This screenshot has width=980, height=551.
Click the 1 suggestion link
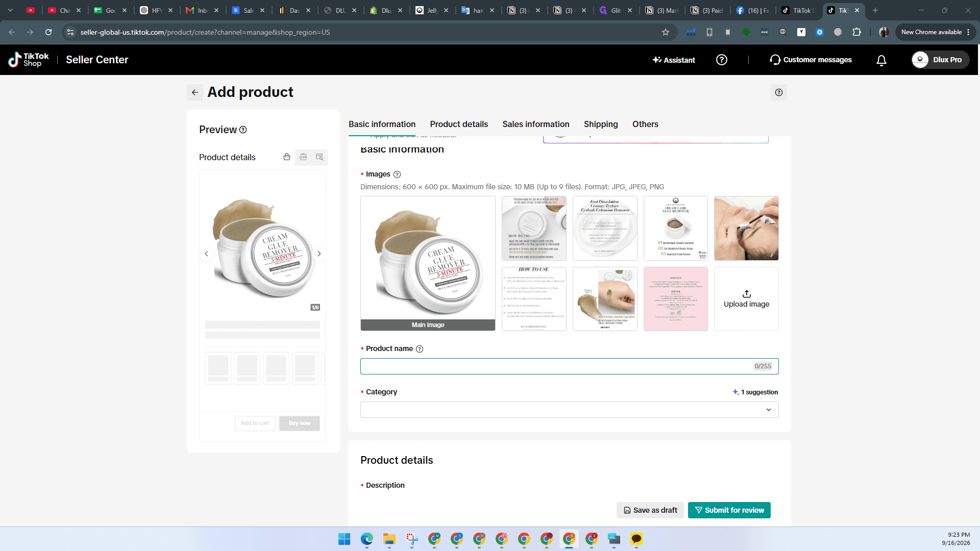[x=755, y=392]
